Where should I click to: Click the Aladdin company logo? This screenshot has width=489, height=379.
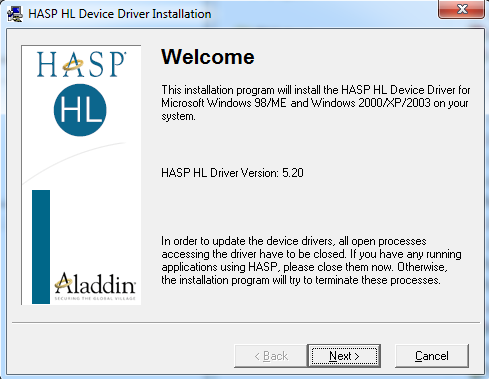(95, 286)
